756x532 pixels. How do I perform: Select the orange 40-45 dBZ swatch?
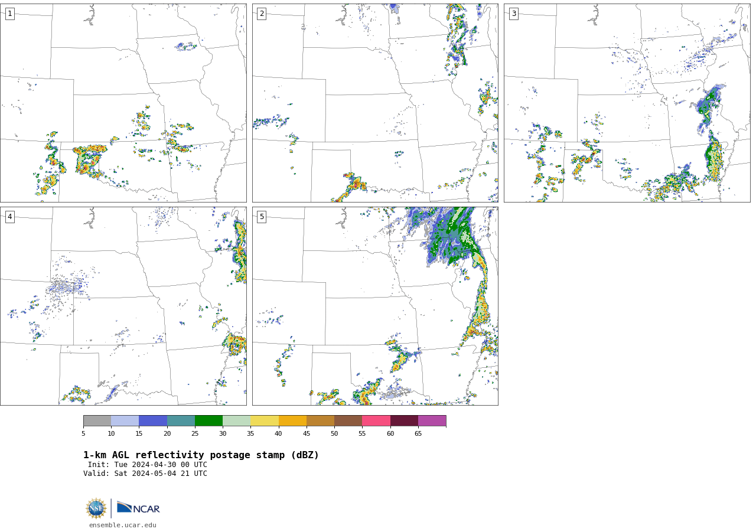pos(292,420)
